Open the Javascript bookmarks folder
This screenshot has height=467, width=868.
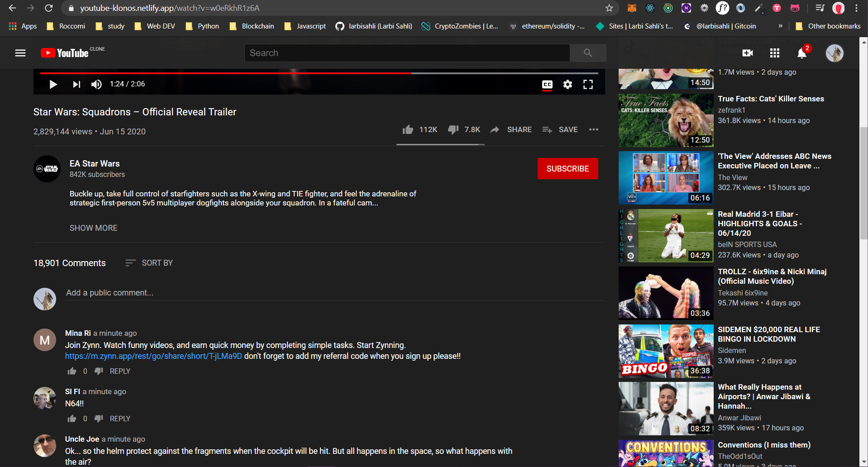(305, 26)
